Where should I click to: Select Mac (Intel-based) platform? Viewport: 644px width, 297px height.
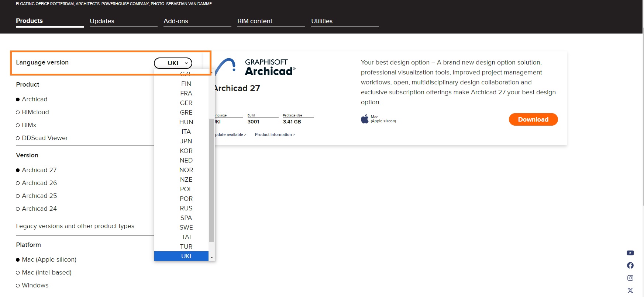click(44, 272)
